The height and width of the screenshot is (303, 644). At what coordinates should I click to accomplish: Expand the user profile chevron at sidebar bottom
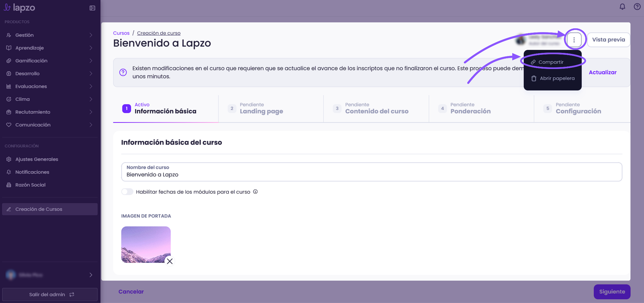(91, 275)
